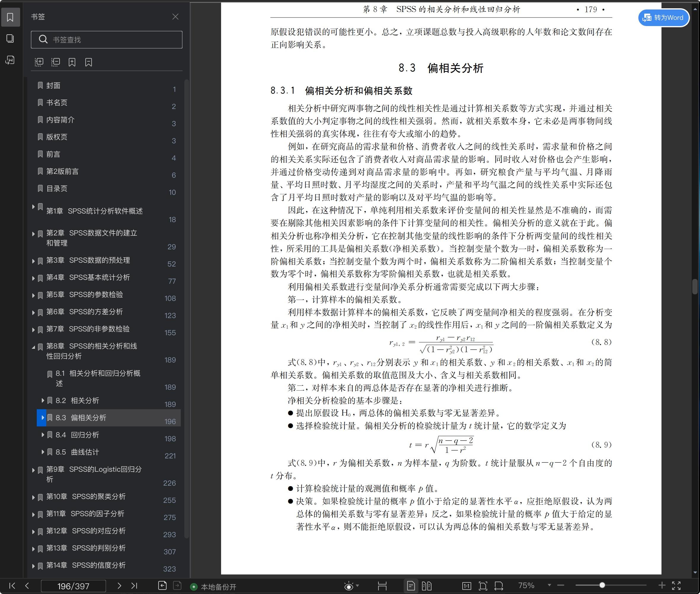This screenshot has height=594, width=700.
Task: Open the eye protection mode dropdown arrow
Action: [357, 586]
